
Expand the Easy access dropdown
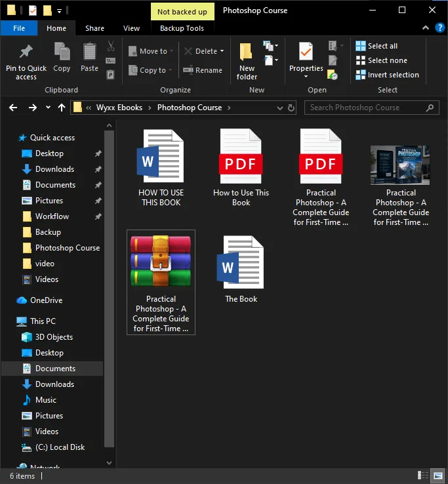click(271, 60)
